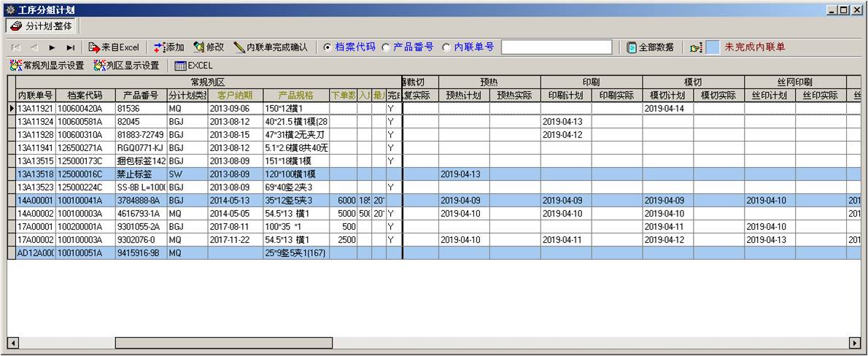The width and height of the screenshot is (868, 356).
Task: Jump to last record arrow
Action: click(70, 47)
